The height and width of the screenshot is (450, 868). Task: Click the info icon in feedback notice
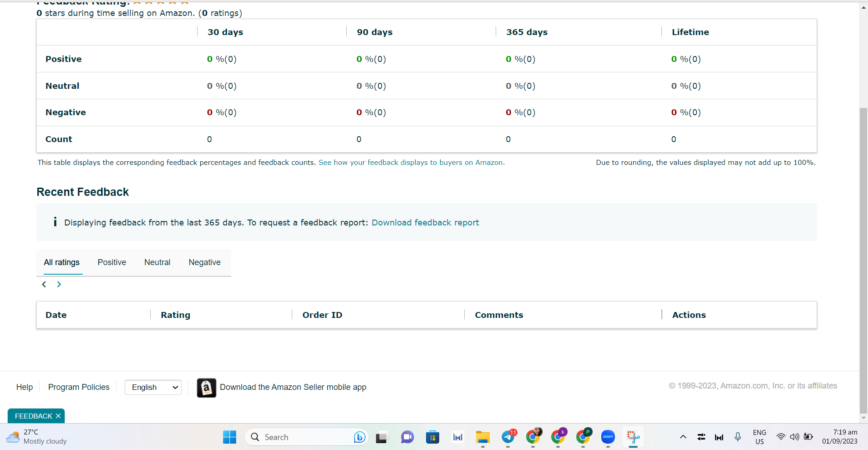tap(55, 222)
